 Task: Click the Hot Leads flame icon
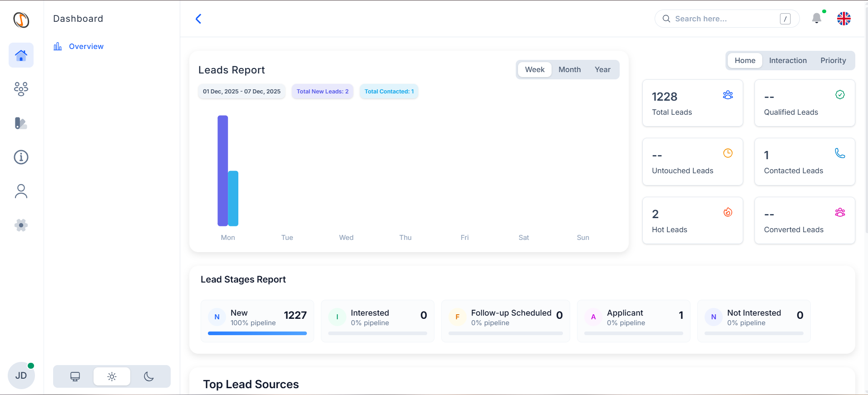tap(728, 212)
